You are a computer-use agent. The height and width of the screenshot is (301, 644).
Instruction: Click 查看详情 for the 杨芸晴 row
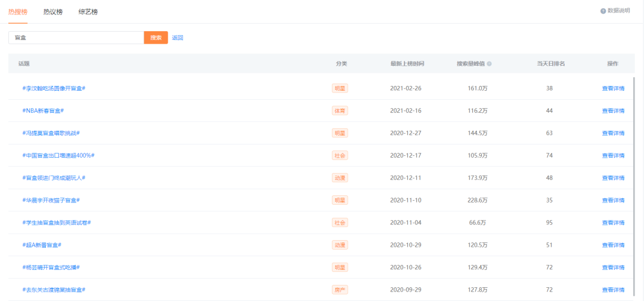pyautogui.click(x=613, y=268)
